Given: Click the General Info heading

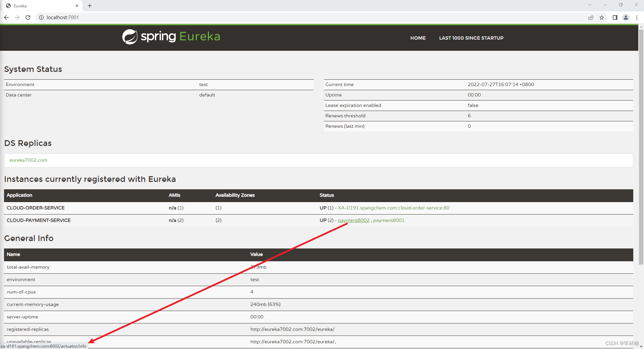Looking at the screenshot, I should (29, 238).
